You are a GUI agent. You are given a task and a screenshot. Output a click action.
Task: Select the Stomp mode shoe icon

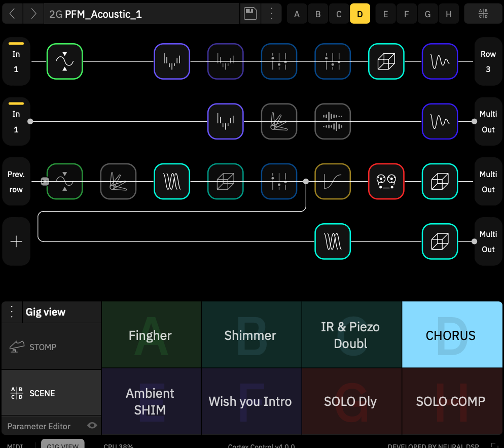(x=17, y=347)
